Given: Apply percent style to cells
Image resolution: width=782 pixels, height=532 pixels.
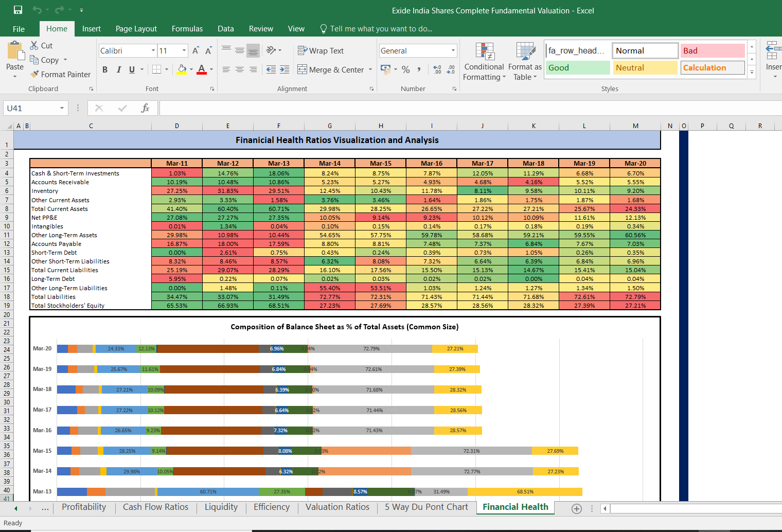Looking at the screenshot, I should (x=406, y=69).
